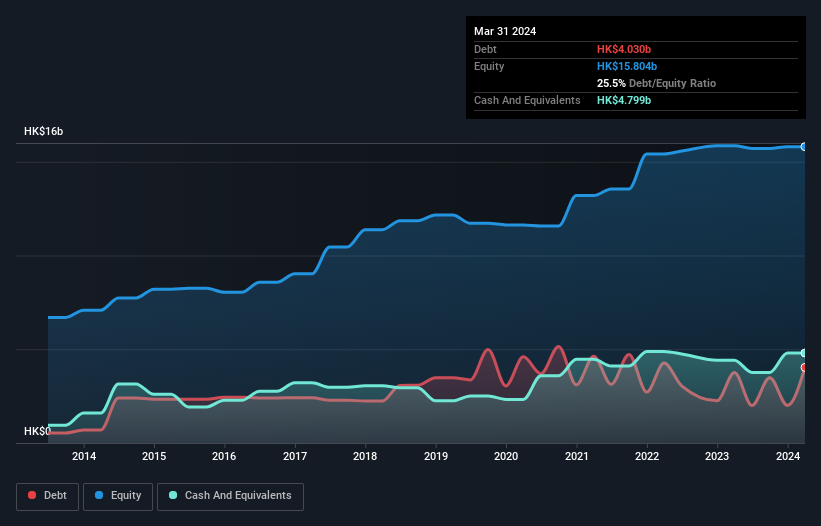
Task: Click the 2023 x-axis label
Action: click(717, 456)
